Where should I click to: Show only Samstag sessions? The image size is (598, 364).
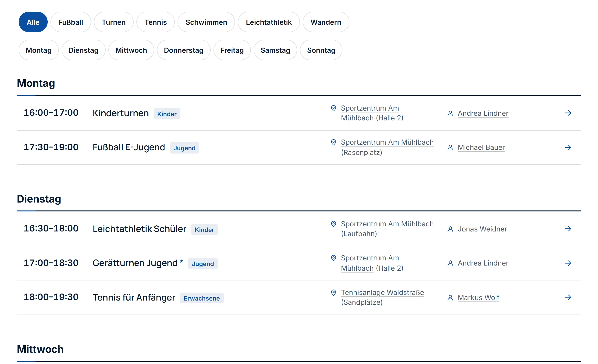275,50
